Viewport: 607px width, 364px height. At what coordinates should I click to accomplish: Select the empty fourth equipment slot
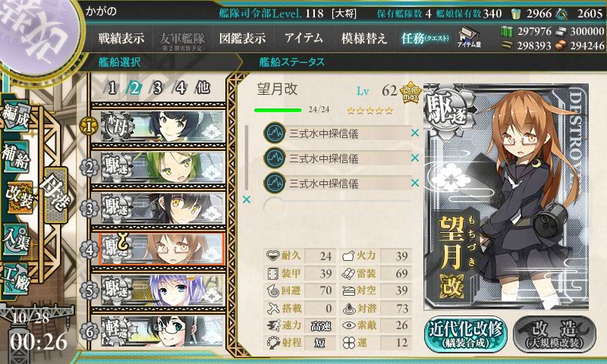point(337,208)
